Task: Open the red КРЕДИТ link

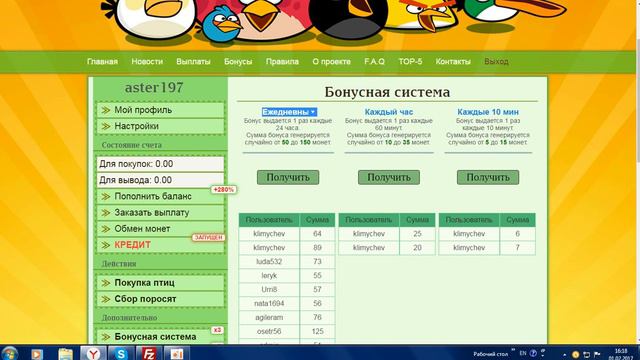Action: click(160, 245)
